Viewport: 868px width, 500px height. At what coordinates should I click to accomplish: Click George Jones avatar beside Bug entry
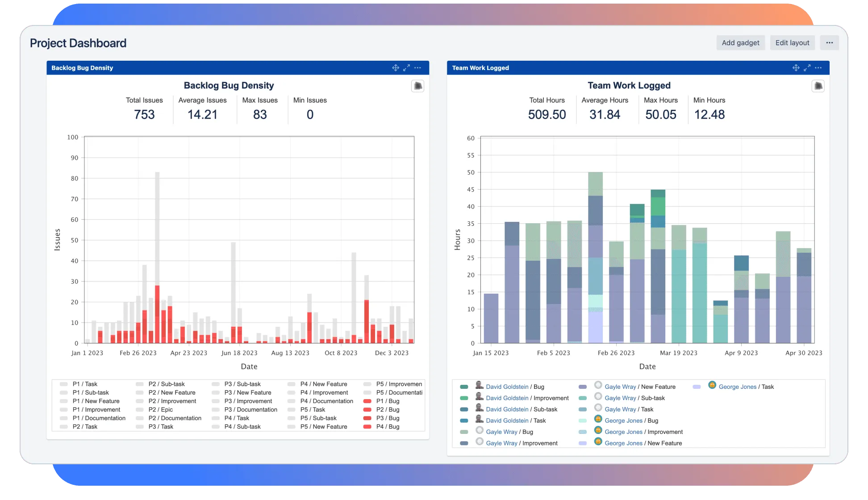coord(598,419)
